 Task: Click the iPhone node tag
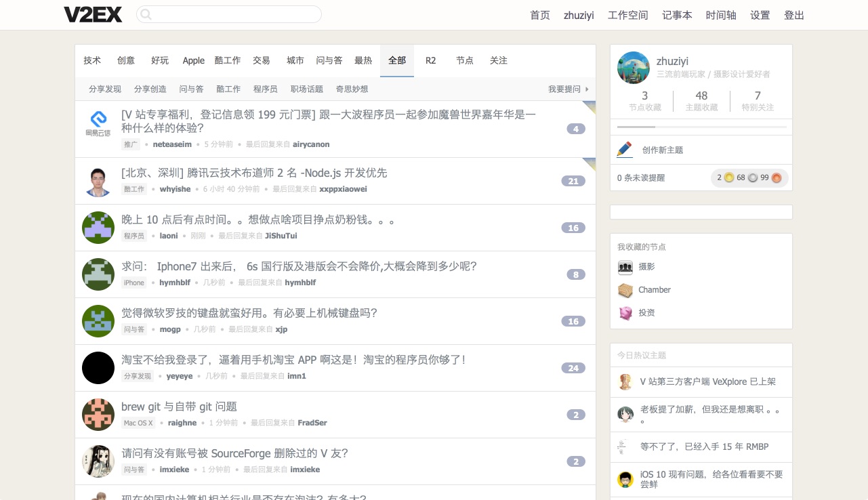click(134, 283)
